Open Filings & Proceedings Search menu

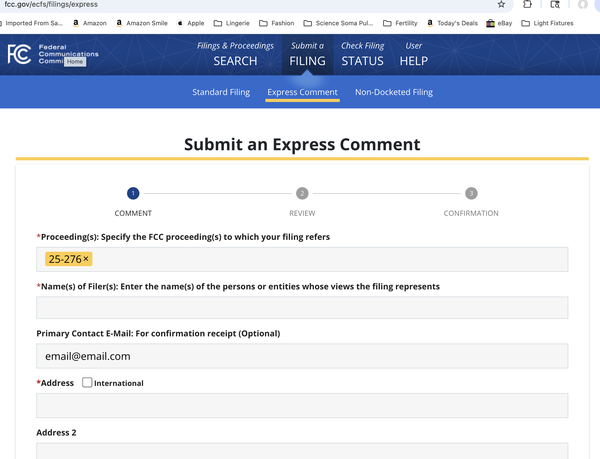click(235, 54)
